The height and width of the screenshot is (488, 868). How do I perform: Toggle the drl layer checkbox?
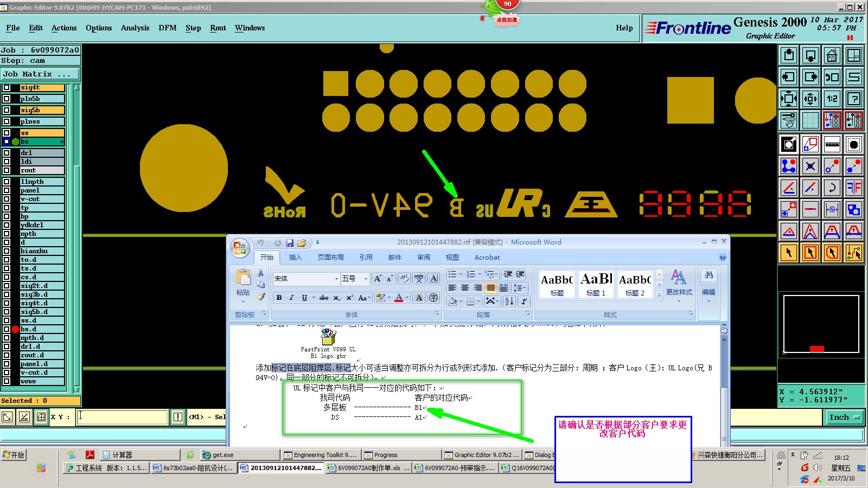7,153
